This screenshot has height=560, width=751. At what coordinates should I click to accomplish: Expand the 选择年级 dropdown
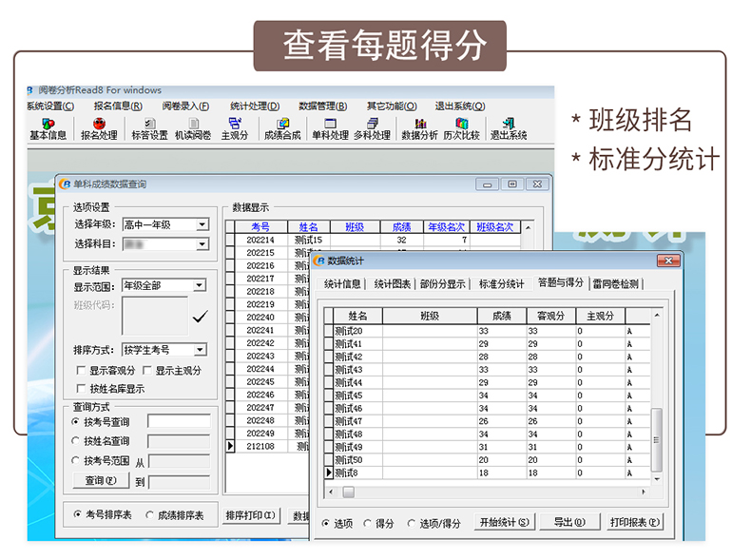[202, 225]
